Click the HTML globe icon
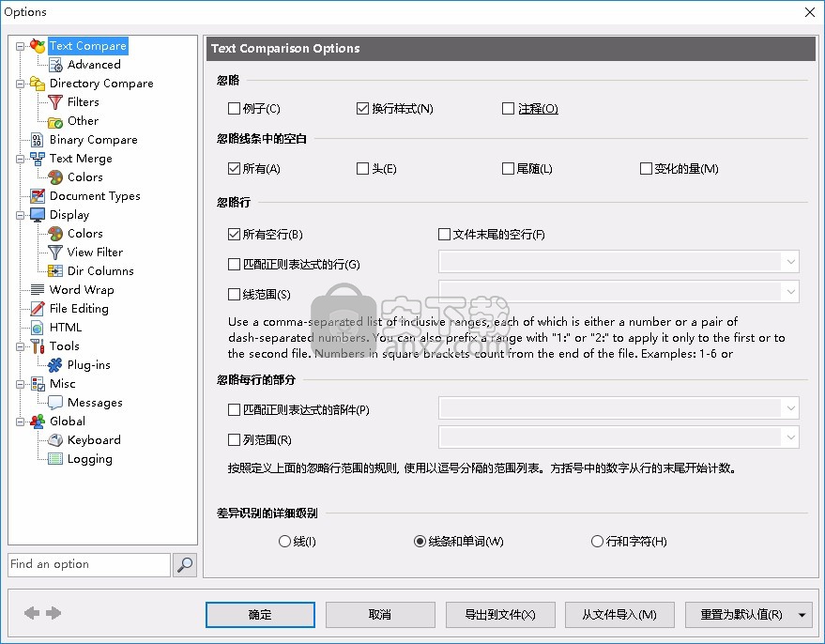Screen dimensions: 825x644 pyautogui.click(x=37, y=328)
